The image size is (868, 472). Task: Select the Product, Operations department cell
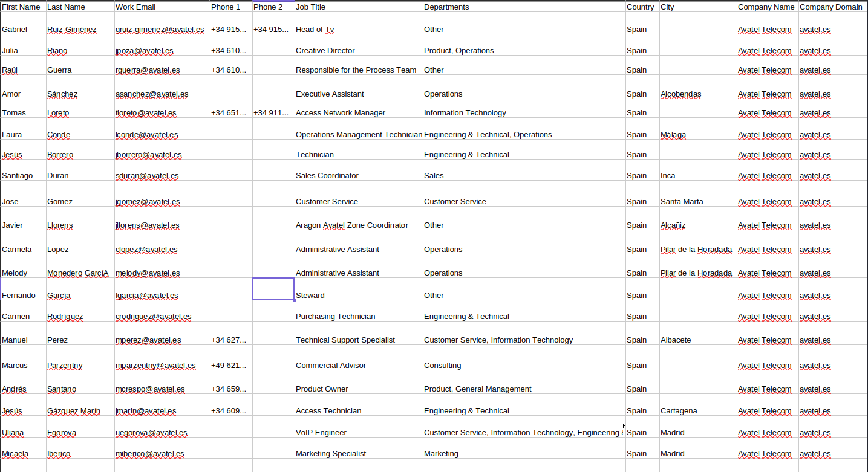click(524, 45)
